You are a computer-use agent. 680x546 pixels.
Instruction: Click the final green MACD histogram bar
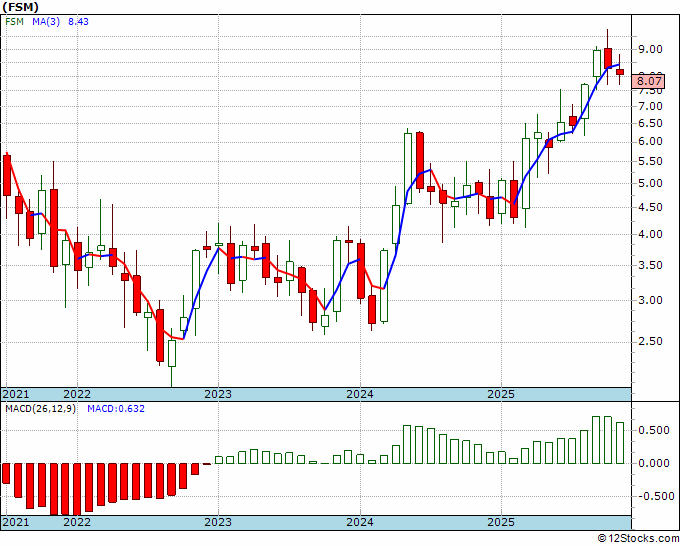tap(620, 443)
